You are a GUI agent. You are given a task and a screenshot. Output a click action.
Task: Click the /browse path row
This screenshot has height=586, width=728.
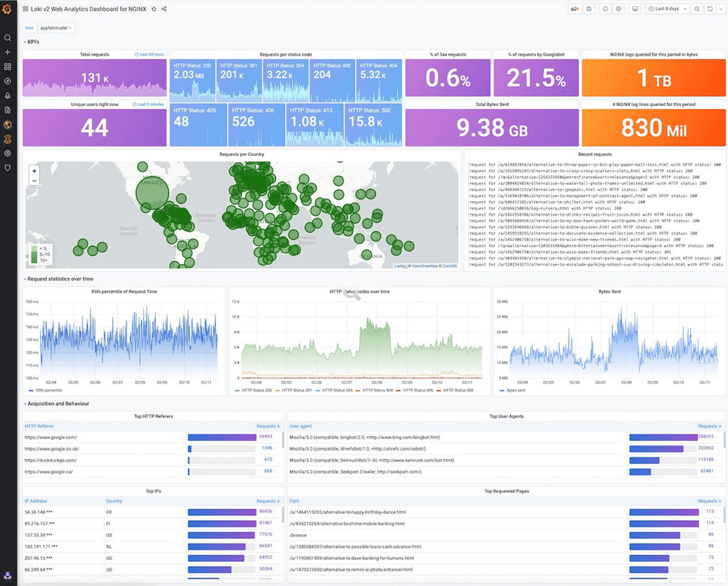click(506, 535)
